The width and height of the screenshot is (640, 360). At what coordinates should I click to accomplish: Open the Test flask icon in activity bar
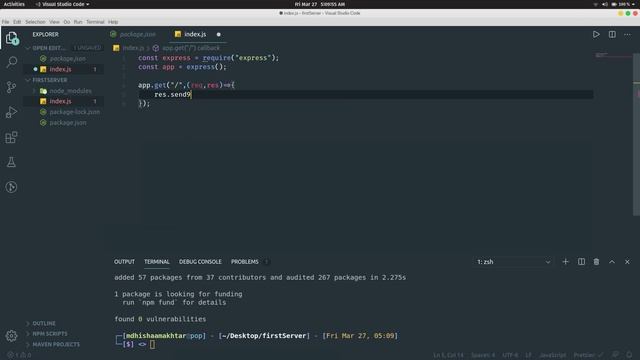coord(11,162)
